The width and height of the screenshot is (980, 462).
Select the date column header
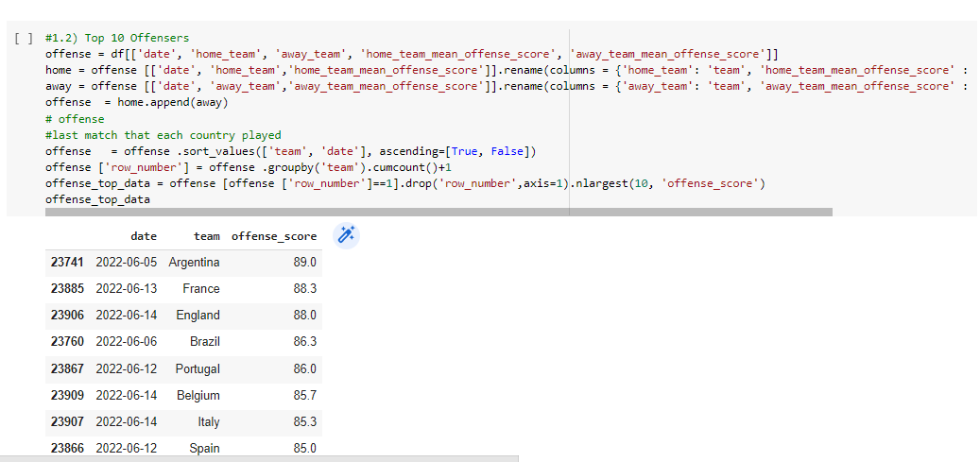[x=144, y=236]
